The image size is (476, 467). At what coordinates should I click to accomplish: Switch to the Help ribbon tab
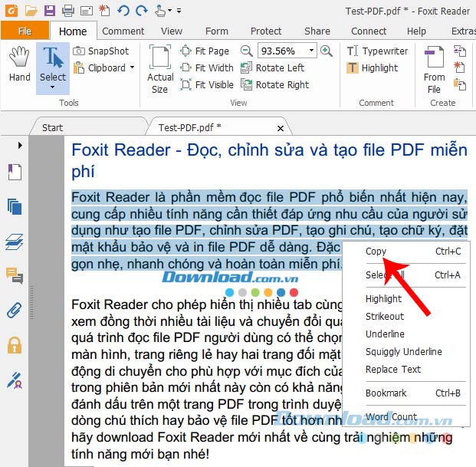coord(416,31)
